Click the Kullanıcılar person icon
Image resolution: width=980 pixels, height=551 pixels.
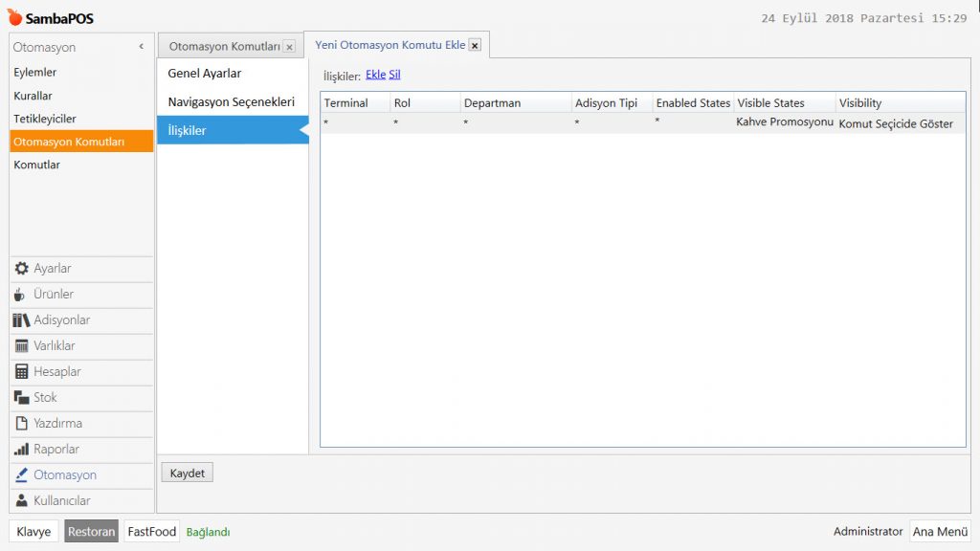pyautogui.click(x=22, y=501)
